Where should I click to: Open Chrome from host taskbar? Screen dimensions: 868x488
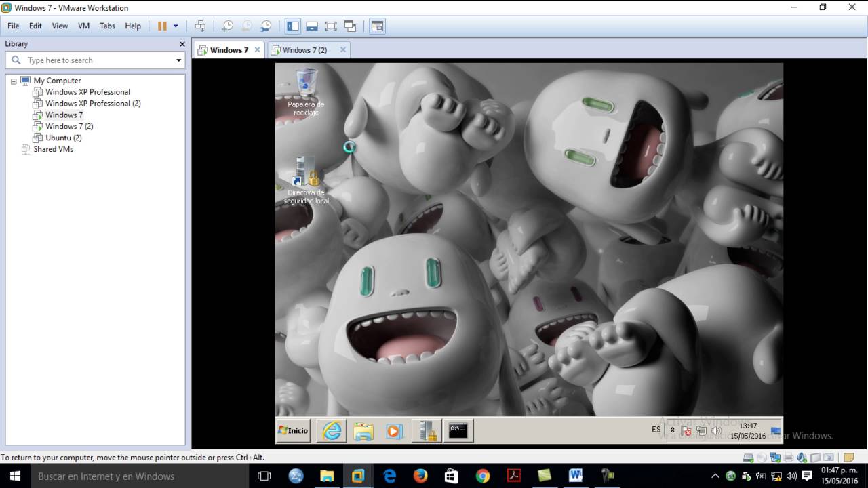[x=483, y=476]
